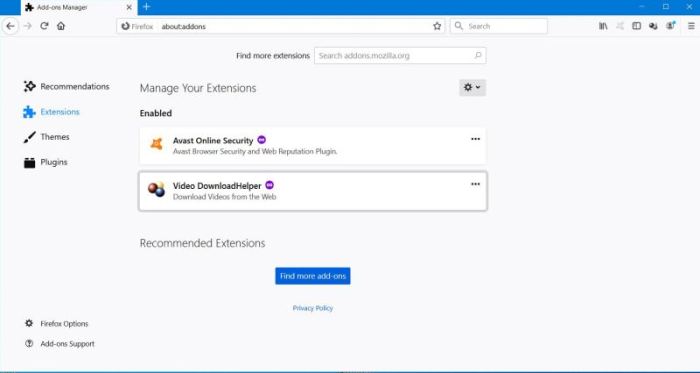This screenshot has height=373, width=700.
Task: Minimize the Firefox window
Action: click(642, 7)
